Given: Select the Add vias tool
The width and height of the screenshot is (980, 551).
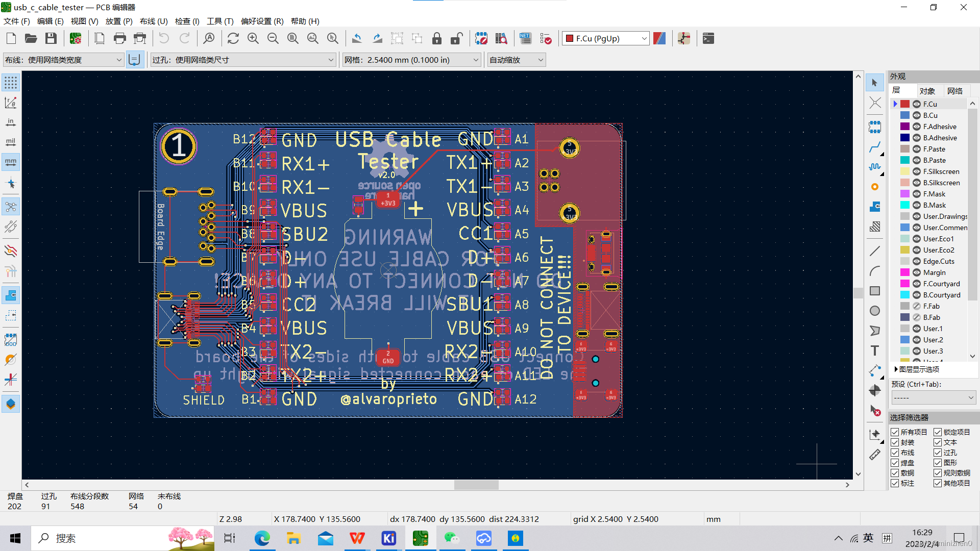Looking at the screenshot, I should point(875,187).
